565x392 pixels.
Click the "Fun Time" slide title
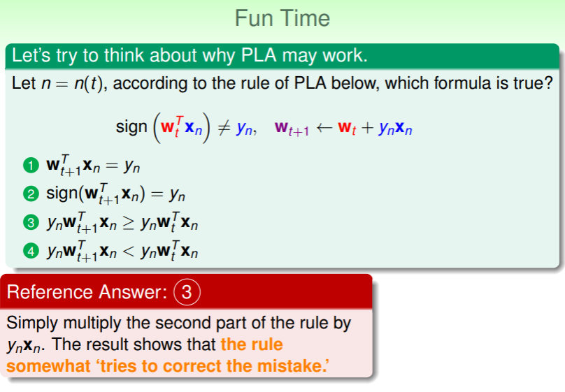tap(282, 19)
